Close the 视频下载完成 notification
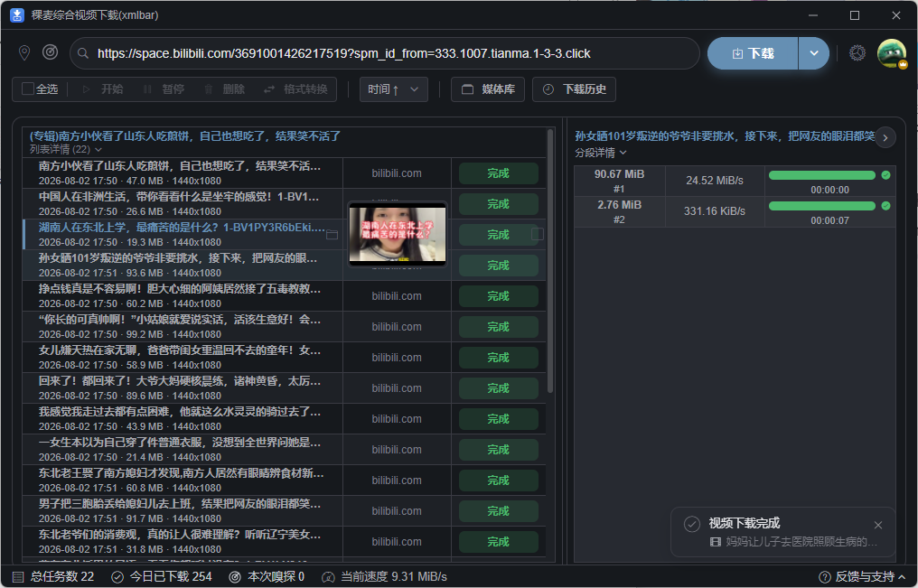The width and height of the screenshot is (918, 588). 877,525
